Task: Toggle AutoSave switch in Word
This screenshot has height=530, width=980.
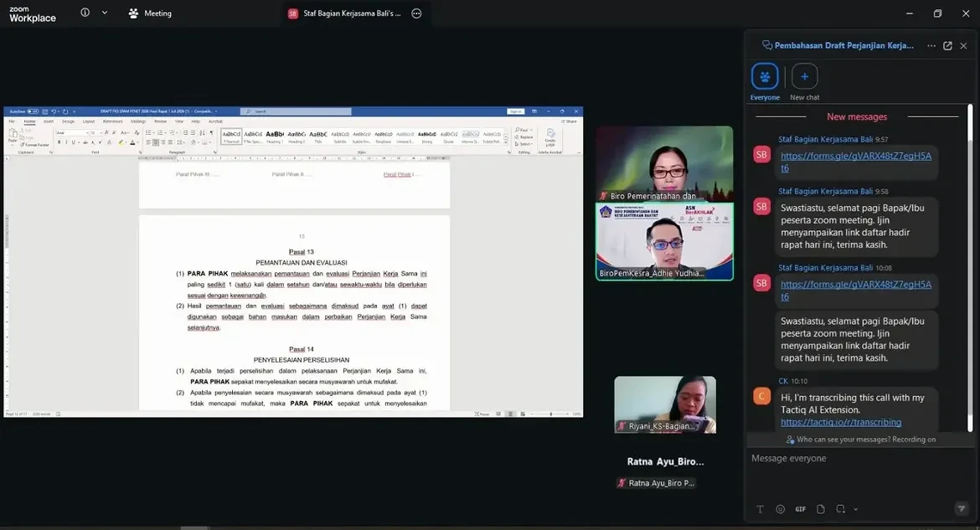Action: pyautogui.click(x=33, y=111)
